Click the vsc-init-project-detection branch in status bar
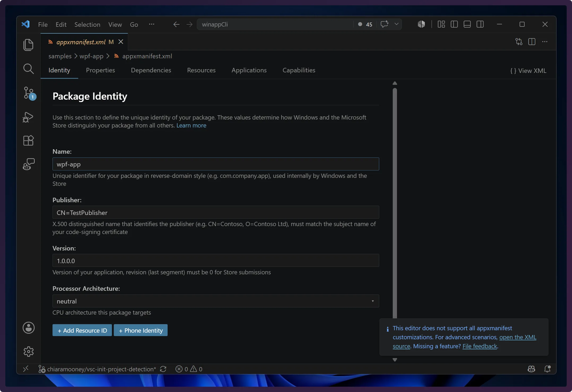Image resolution: width=572 pixels, height=392 pixels. (x=97, y=369)
